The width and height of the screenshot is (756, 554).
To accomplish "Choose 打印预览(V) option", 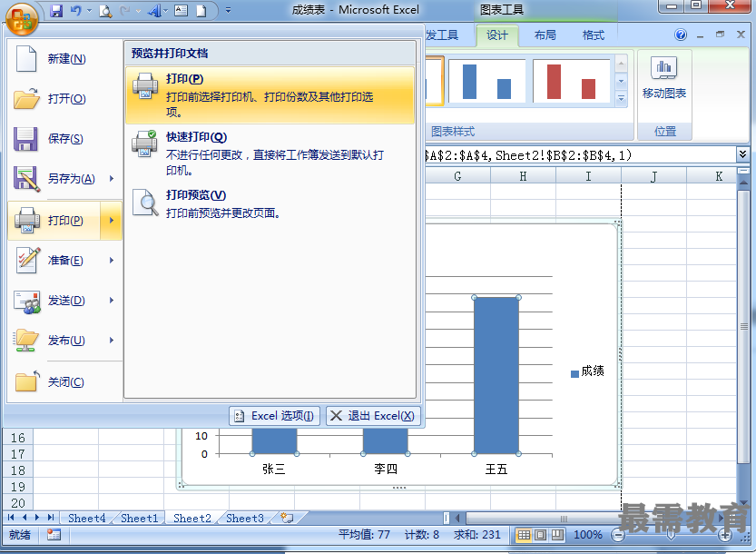I will pos(270,203).
